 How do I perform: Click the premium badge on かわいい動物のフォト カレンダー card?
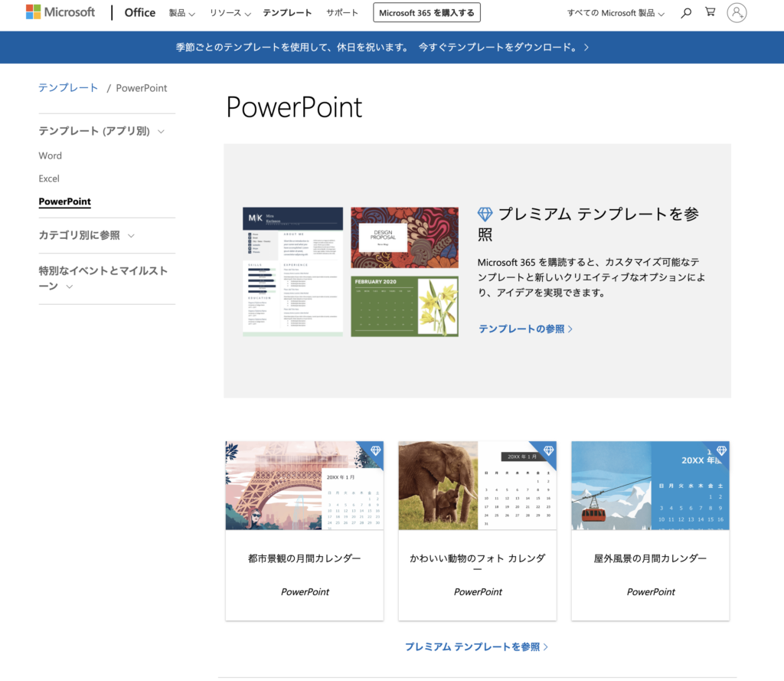(548, 450)
